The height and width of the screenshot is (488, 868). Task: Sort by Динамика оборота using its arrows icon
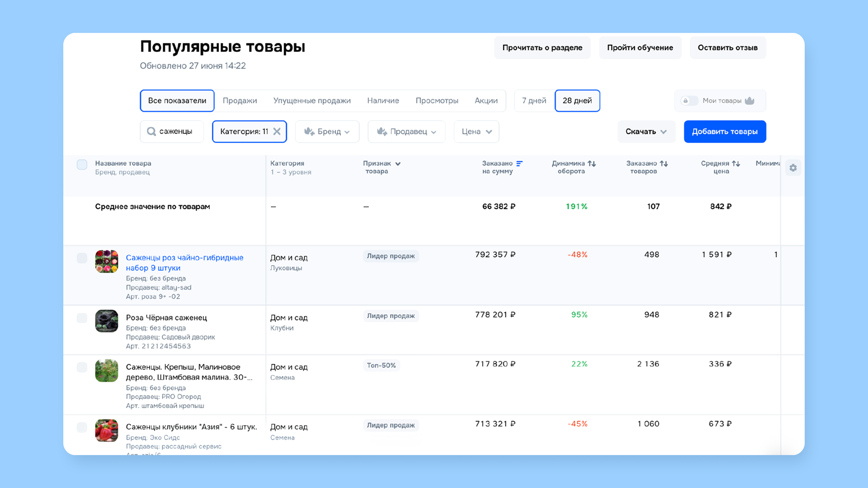pos(591,164)
